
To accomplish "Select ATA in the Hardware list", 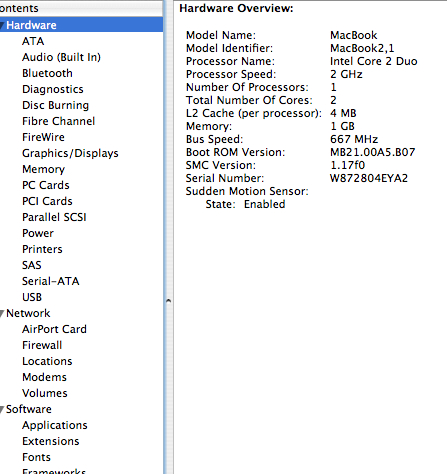I will (33, 41).
